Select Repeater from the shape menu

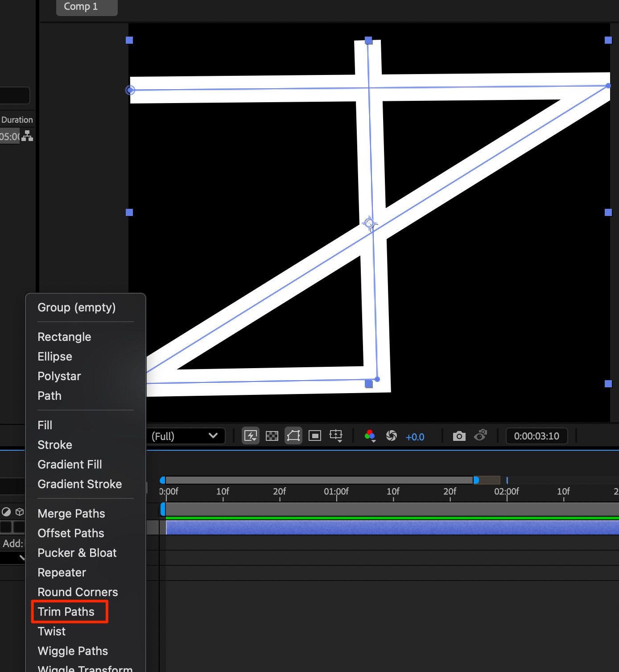tap(62, 572)
